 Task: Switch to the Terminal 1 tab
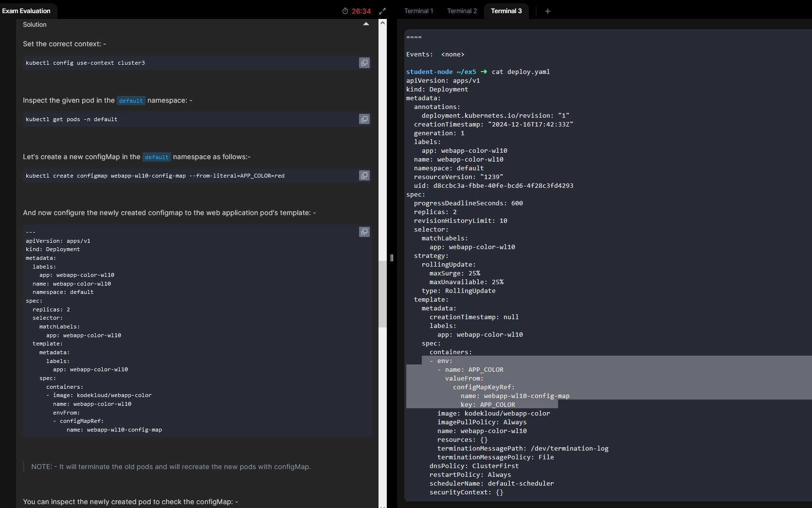point(418,11)
